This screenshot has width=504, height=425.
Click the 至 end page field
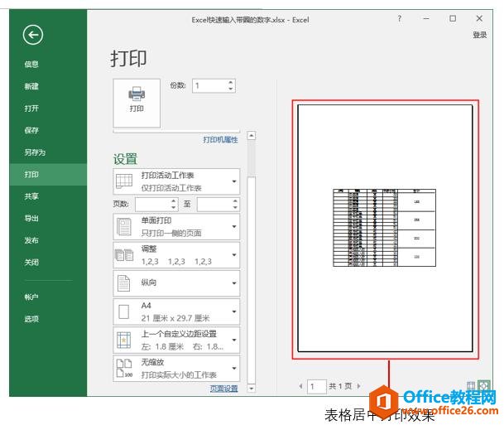click(x=214, y=204)
